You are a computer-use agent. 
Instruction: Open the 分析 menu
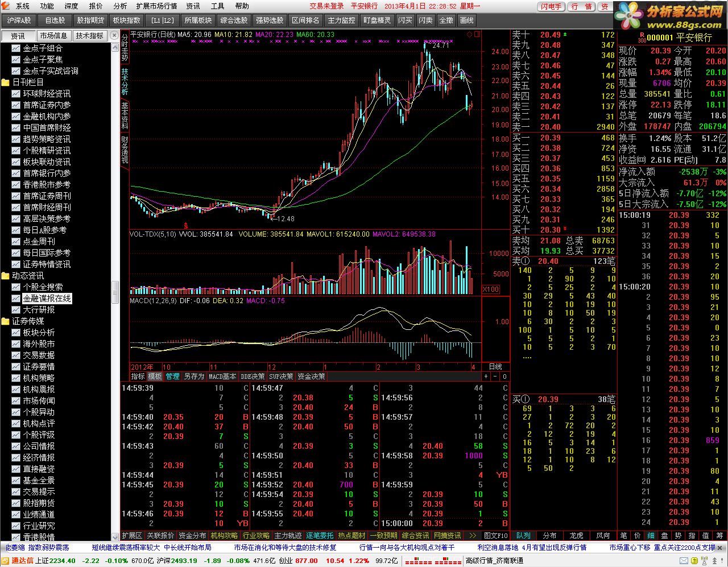pyautogui.click(x=120, y=6)
